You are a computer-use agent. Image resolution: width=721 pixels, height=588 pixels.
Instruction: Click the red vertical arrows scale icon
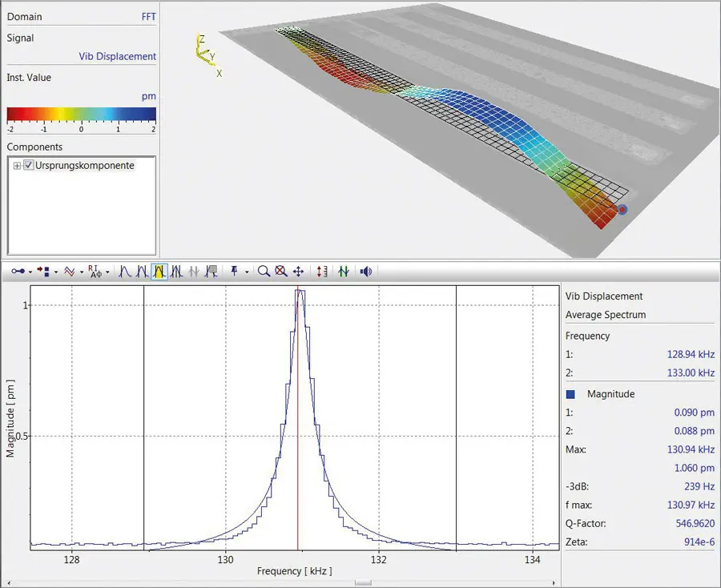[x=322, y=272]
